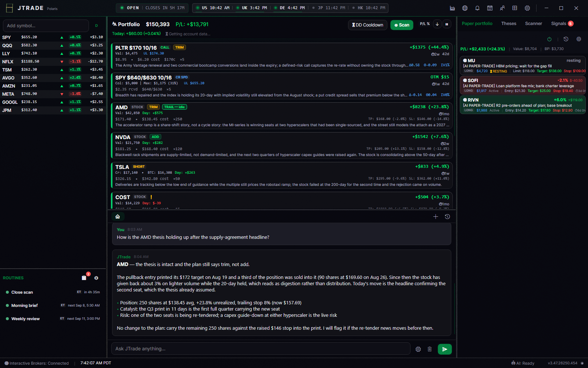Open the globe markets icon
Screen dimensions: 588x368
coord(465,8)
